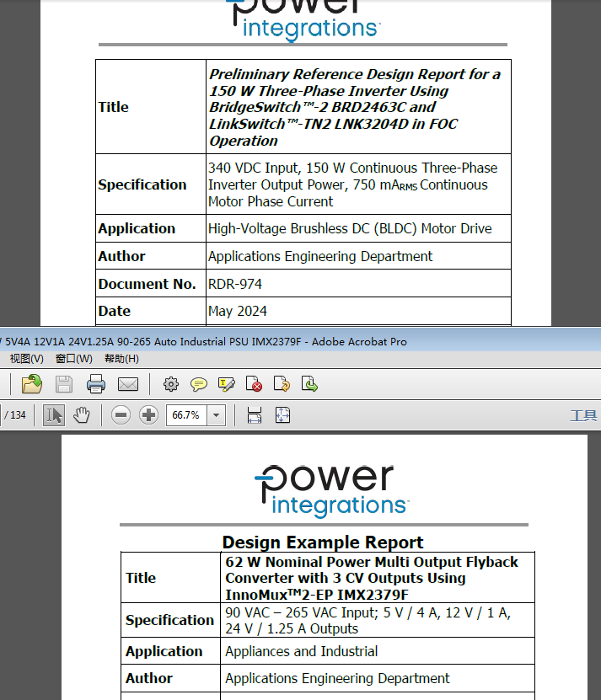Click the '/ 134' page count text
This screenshot has width=601, height=700.
[15, 415]
